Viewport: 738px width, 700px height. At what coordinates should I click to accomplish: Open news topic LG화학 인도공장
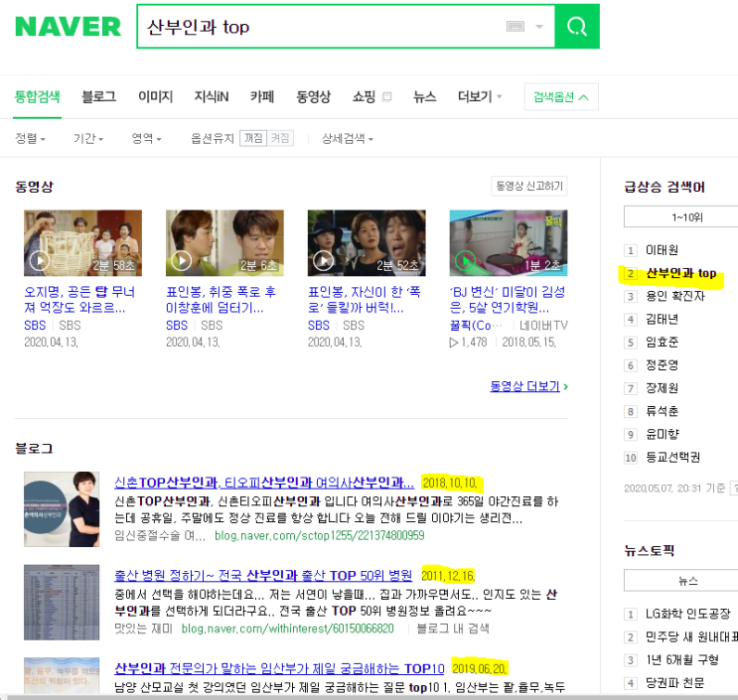coord(687,614)
